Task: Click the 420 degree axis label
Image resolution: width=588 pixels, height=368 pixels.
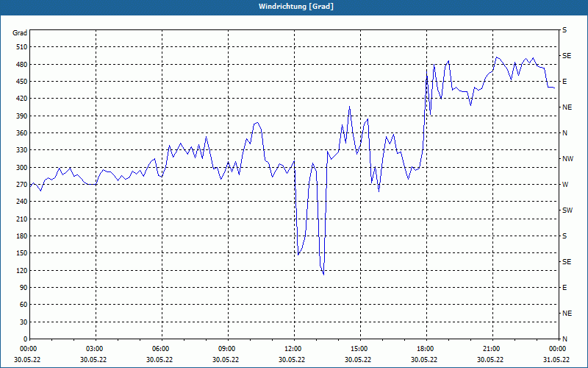Action: click(22, 99)
